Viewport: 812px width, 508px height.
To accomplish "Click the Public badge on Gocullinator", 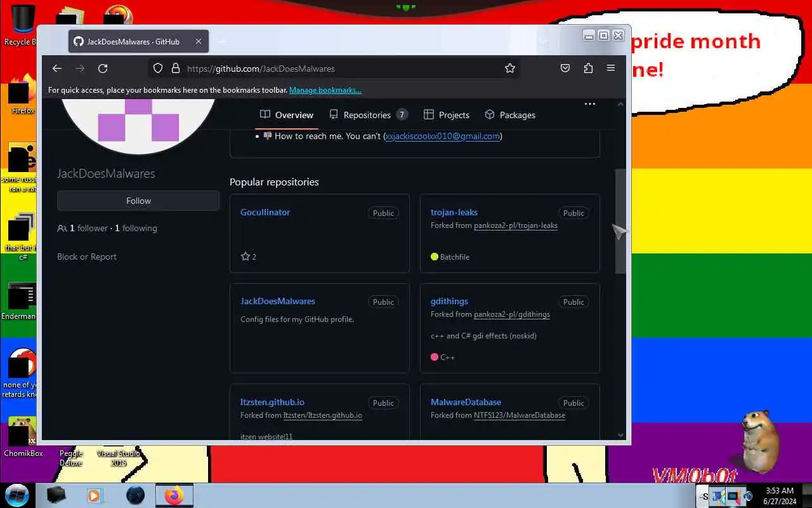I will [x=383, y=213].
